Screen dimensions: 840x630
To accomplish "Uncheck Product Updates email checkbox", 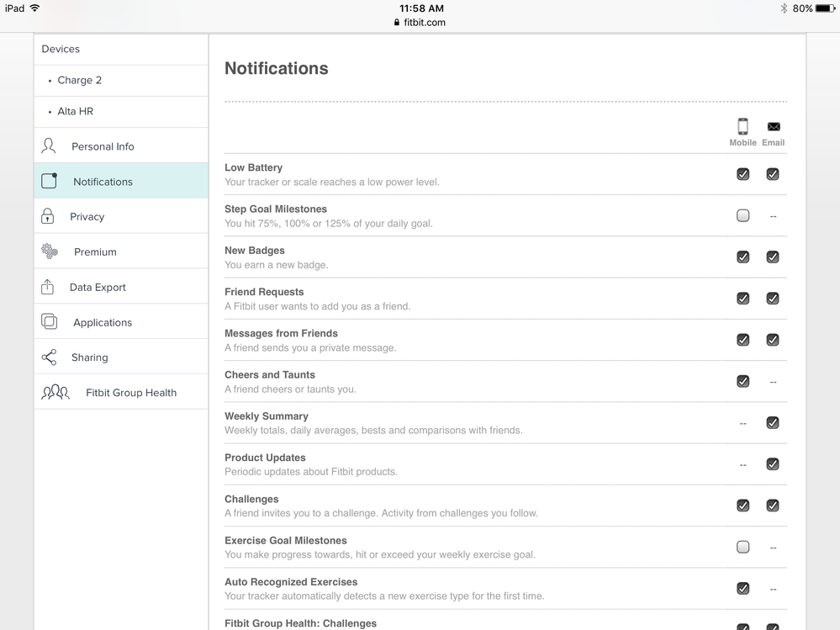I will (x=773, y=464).
